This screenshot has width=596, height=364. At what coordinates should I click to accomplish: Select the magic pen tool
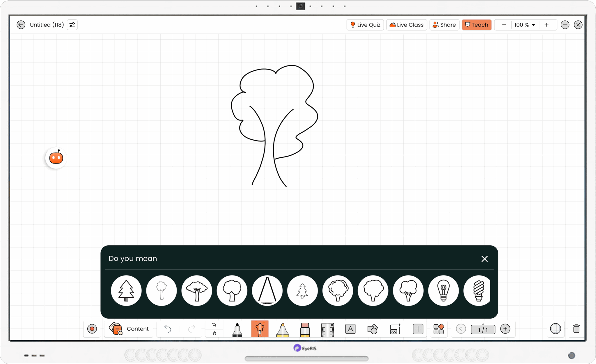tap(260, 329)
